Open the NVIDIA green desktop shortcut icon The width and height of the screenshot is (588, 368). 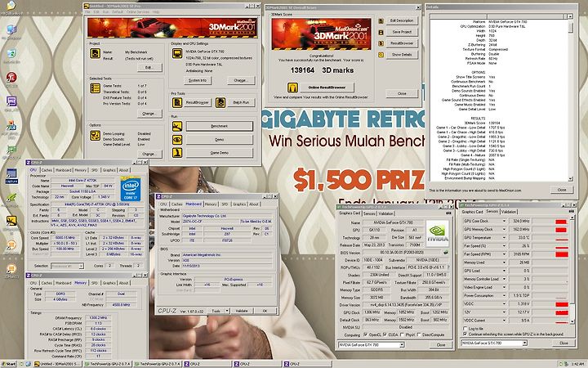coord(11,199)
